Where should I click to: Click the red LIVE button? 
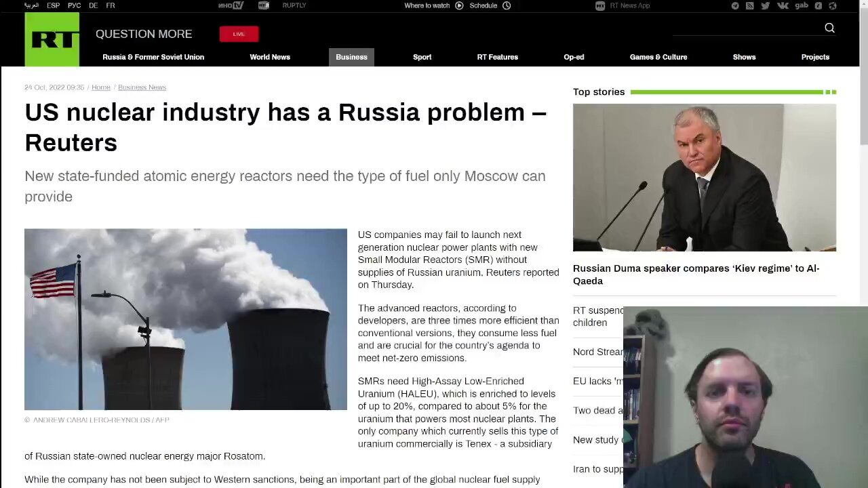pos(239,34)
